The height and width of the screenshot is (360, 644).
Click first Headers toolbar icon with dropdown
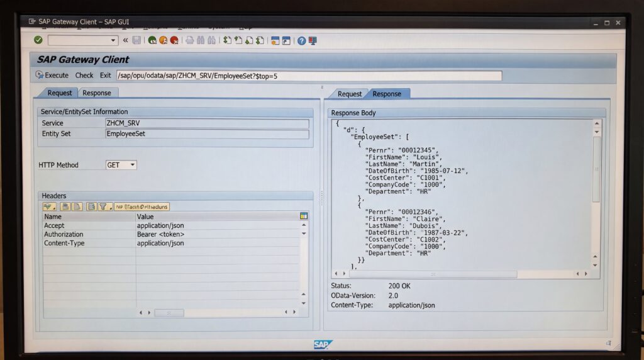pos(49,206)
